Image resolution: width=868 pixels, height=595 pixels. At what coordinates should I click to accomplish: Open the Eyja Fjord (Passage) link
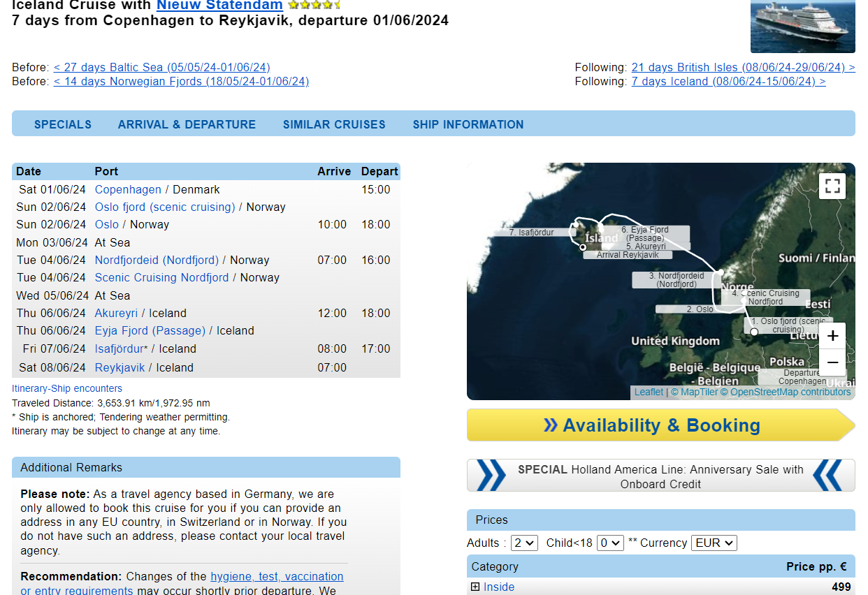point(150,330)
